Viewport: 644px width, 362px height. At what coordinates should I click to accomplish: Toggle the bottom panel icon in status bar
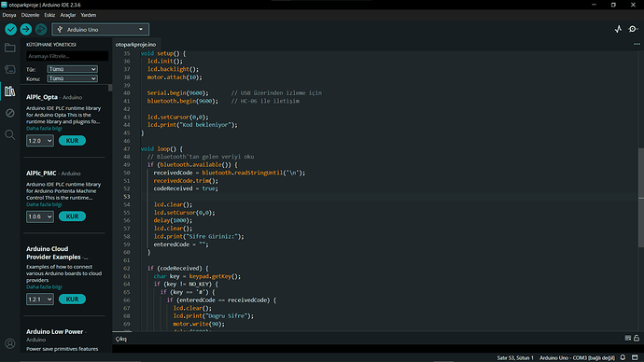tap(635, 357)
